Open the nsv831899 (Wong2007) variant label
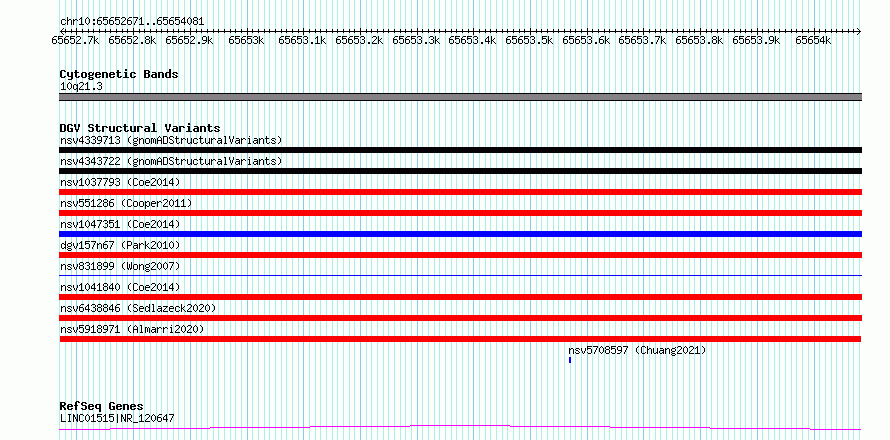 pyautogui.click(x=120, y=266)
